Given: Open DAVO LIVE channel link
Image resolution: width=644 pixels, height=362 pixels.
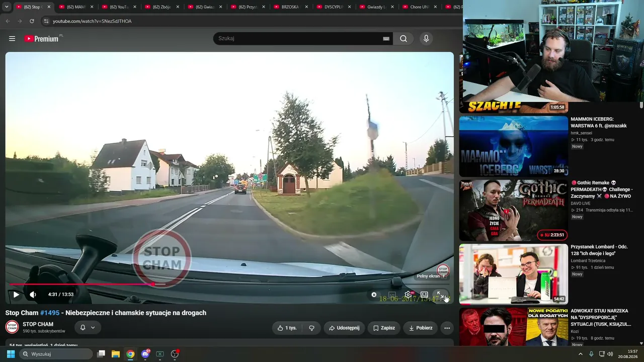Looking at the screenshot, I should tap(581, 204).
